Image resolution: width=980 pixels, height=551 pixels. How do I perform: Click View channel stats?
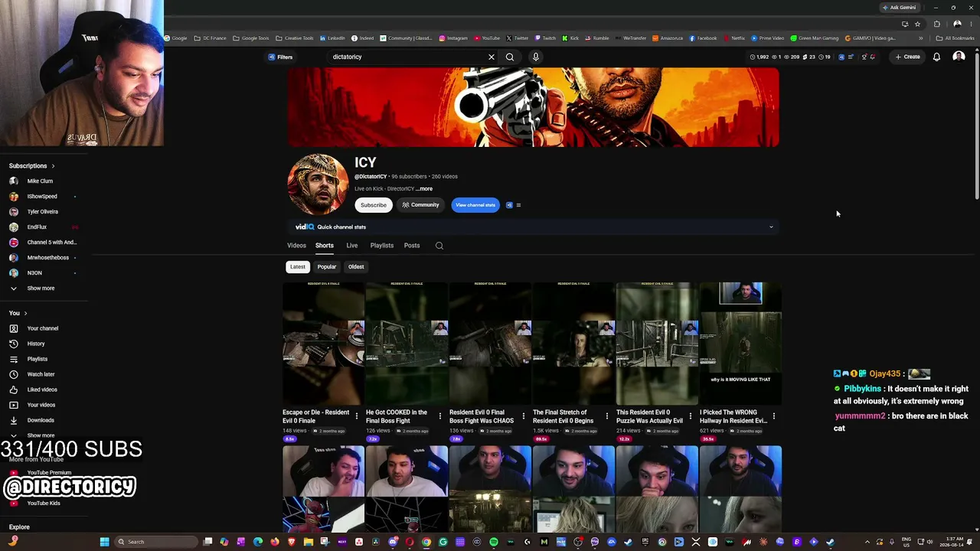(x=475, y=205)
